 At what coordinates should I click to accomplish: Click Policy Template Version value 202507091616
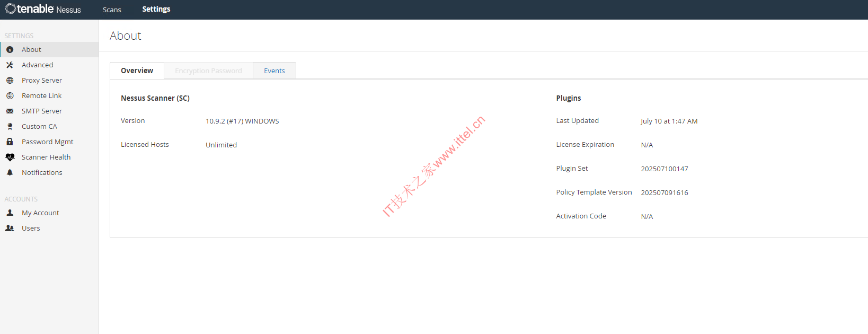[665, 192]
